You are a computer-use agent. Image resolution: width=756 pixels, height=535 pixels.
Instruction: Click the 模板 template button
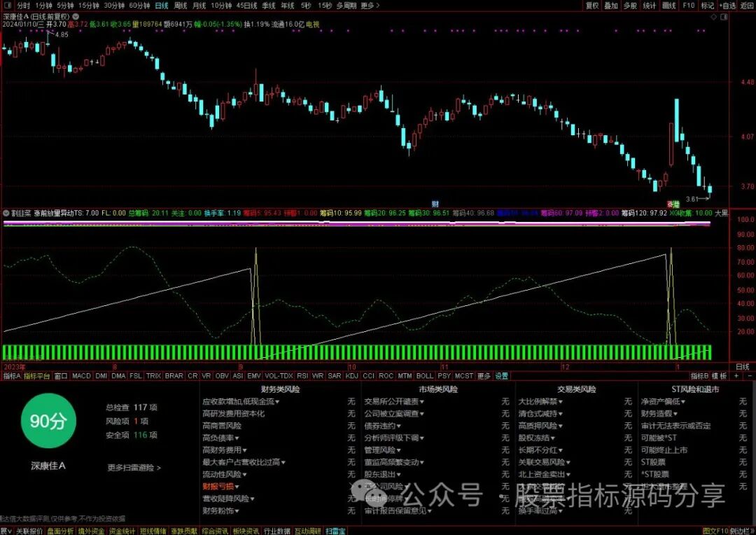pyautogui.click(x=720, y=376)
